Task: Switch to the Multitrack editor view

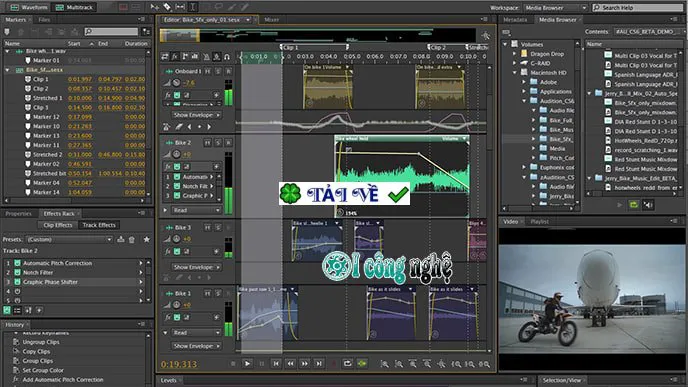Action: [x=74, y=7]
